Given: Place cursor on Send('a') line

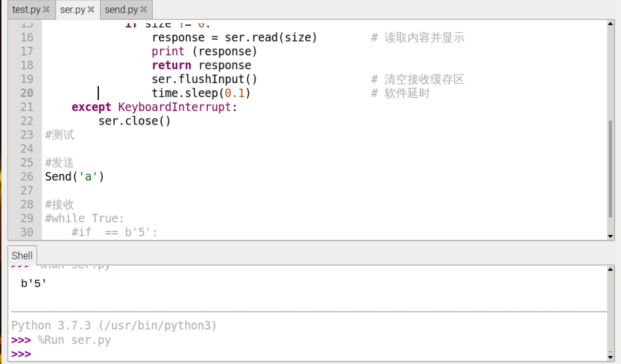Looking at the screenshot, I should [75, 177].
